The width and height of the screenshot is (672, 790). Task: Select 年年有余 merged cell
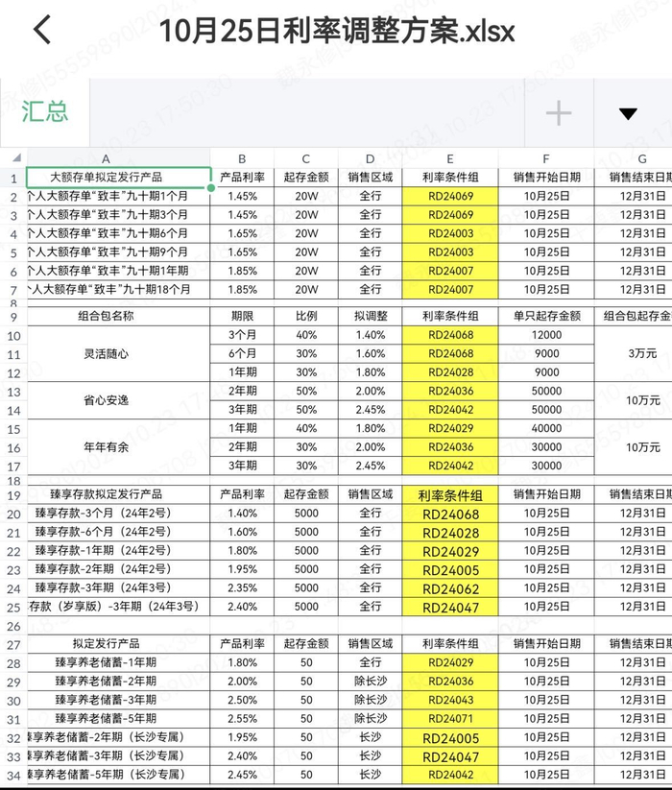pyautogui.click(x=118, y=447)
